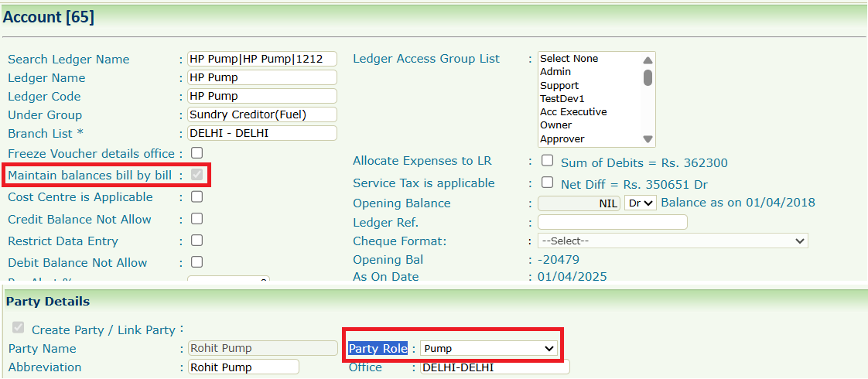Image resolution: width=868 pixels, height=379 pixels.
Task: Select Admin in Ledger Access Group List
Action: pos(555,72)
